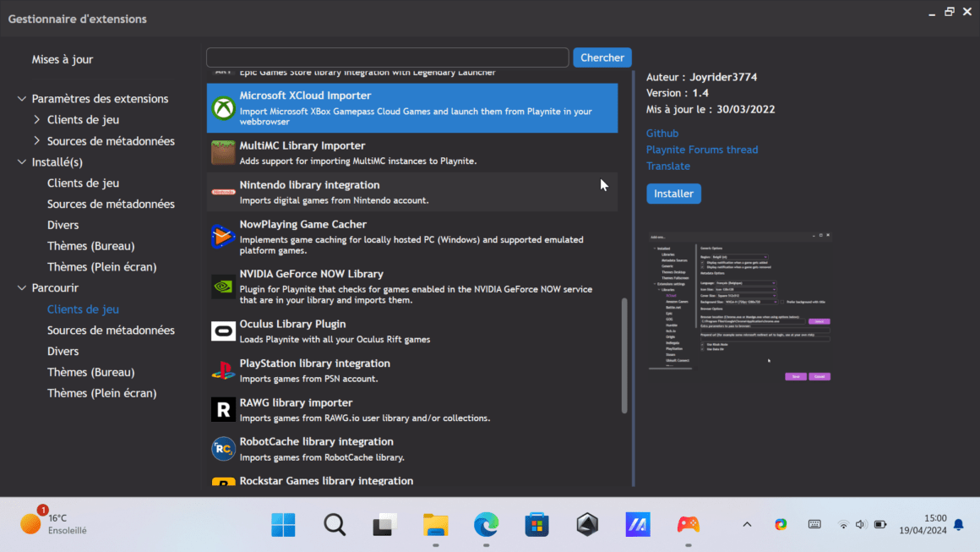
Task: Click the NowPlaying Game Cacher icon
Action: click(223, 237)
